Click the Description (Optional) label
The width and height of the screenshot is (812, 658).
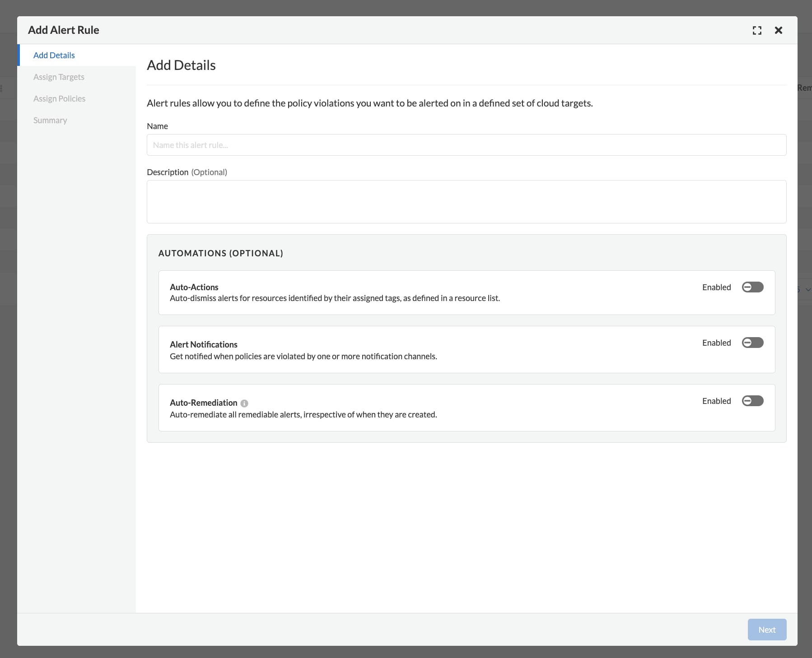tap(187, 172)
